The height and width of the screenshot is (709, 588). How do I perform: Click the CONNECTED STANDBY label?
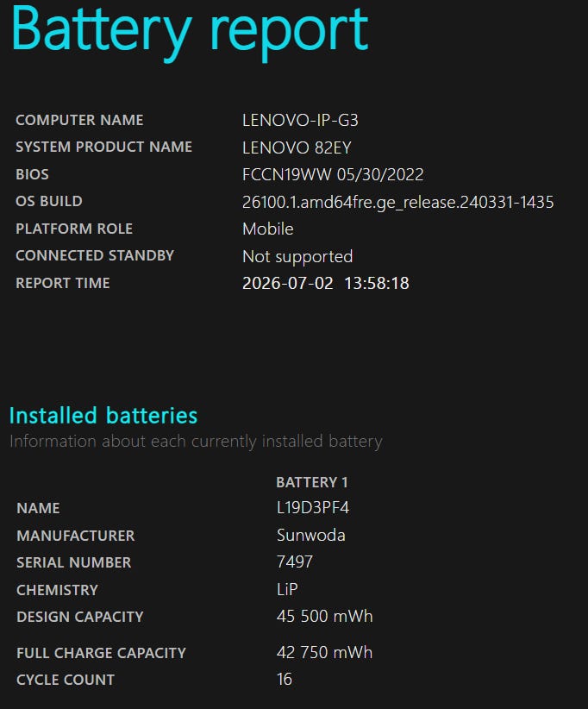(95, 255)
